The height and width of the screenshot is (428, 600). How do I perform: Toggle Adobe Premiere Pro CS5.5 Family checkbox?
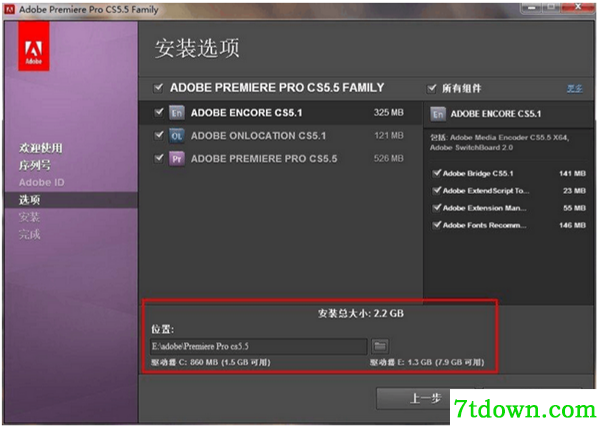pyautogui.click(x=158, y=88)
